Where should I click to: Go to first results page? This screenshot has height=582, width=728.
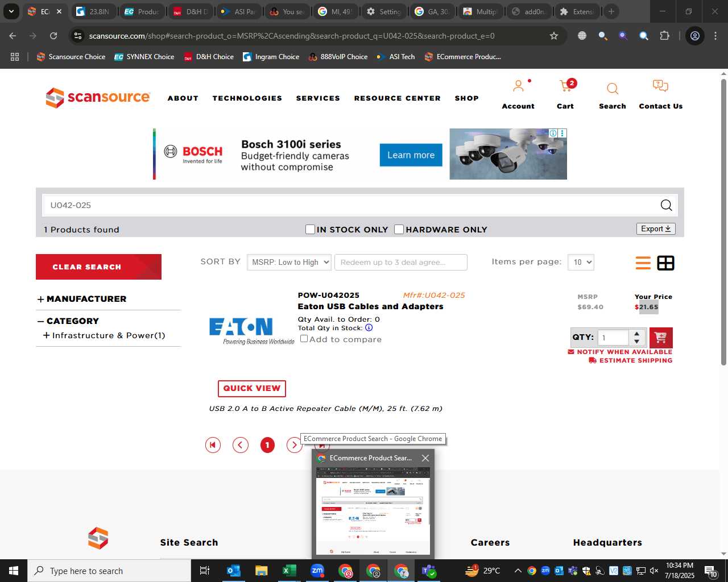point(213,445)
